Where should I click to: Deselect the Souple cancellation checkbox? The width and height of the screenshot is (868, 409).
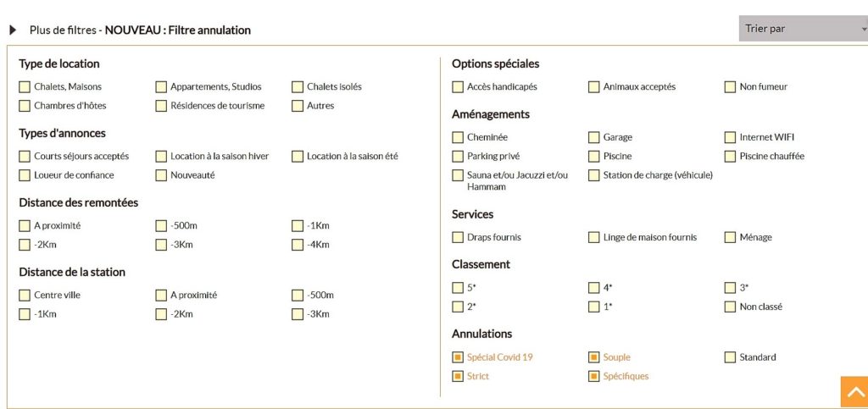pos(594,357)
